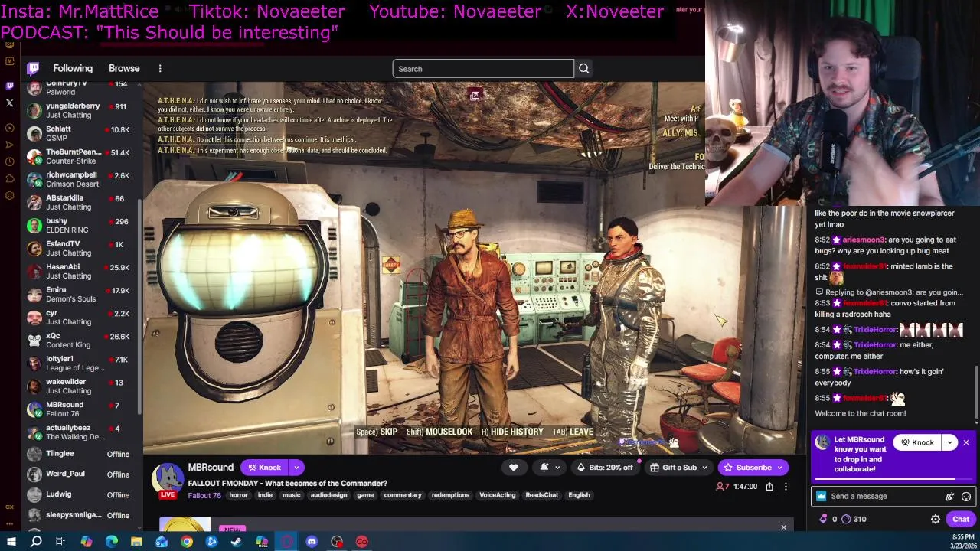Open the Browse tab
Image resolution: width=980 pixels, height=551 pixels.
point(124,69)
